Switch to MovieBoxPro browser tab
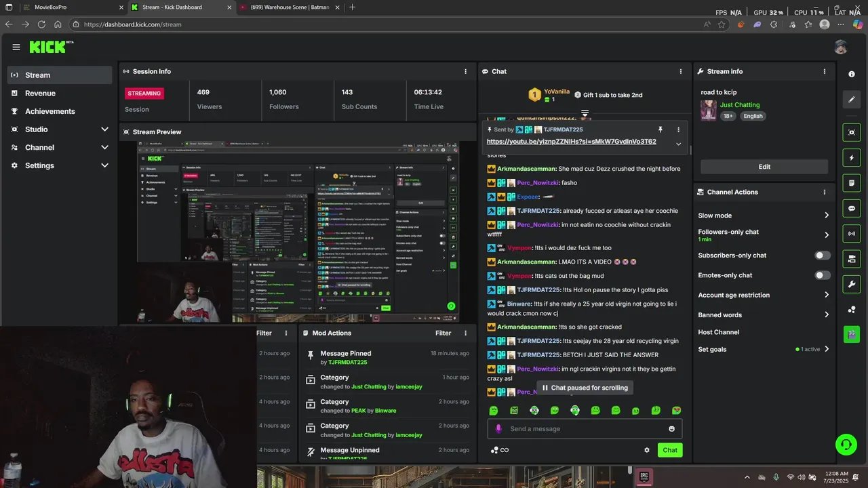 73,7
